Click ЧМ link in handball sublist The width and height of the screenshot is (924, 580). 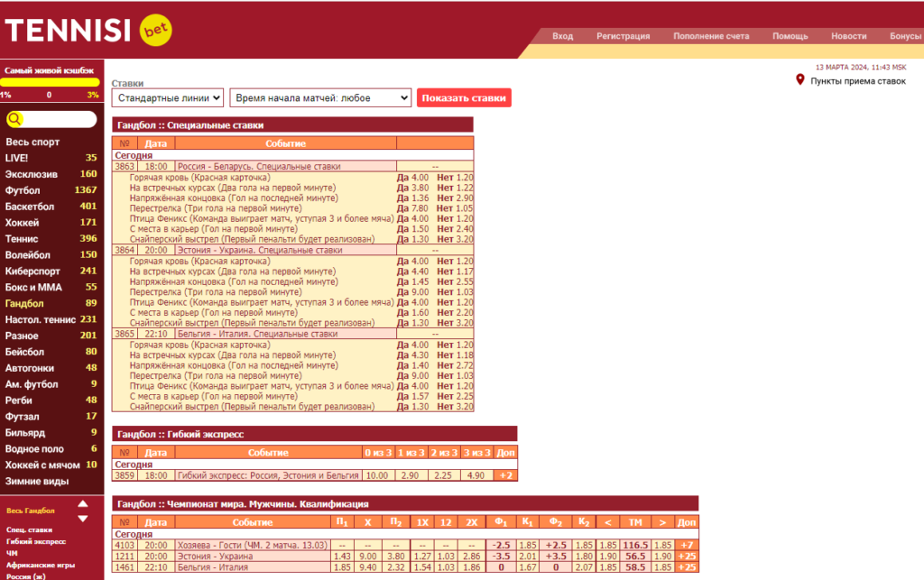(12, 554)
